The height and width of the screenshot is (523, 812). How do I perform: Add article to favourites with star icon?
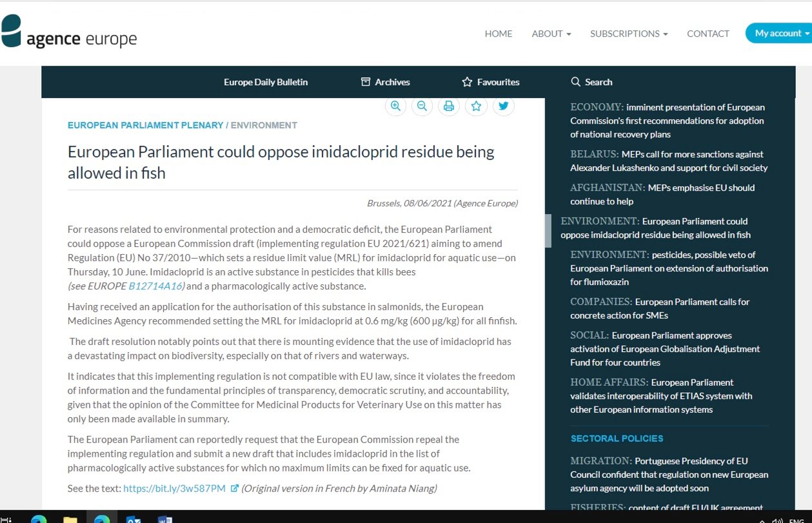coord(476,106)
